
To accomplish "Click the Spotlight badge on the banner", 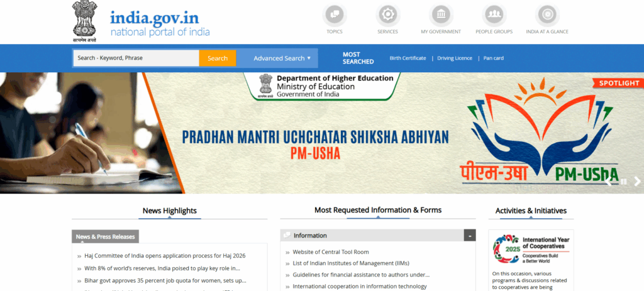I will coord(619,83).
